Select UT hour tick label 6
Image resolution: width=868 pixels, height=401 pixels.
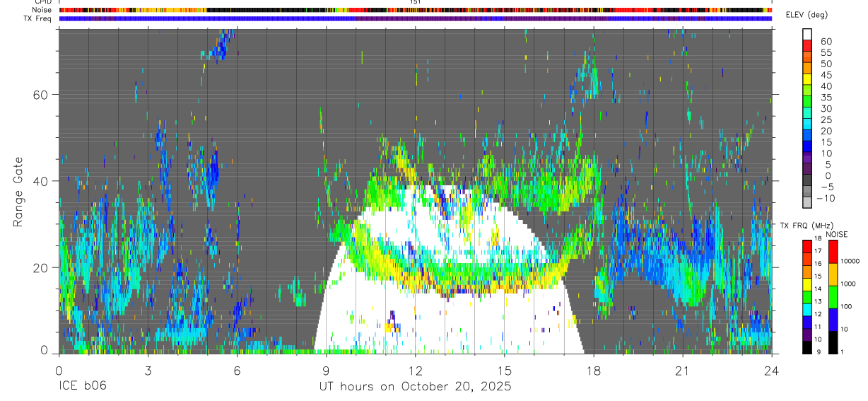(237, 371)
